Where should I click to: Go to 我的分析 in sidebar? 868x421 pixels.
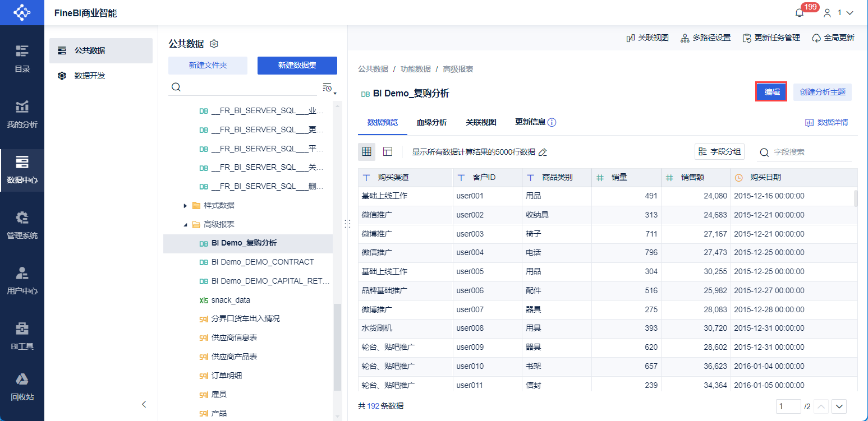22,114
